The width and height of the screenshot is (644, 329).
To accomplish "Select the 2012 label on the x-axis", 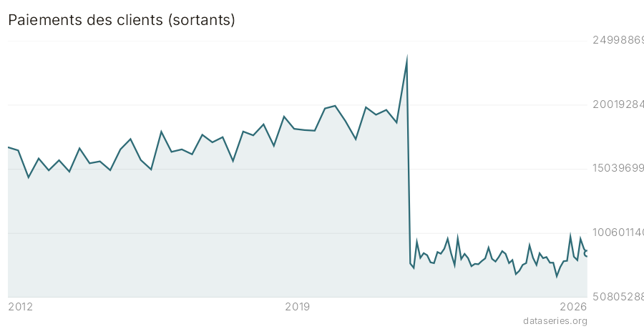I will [21, 307].
